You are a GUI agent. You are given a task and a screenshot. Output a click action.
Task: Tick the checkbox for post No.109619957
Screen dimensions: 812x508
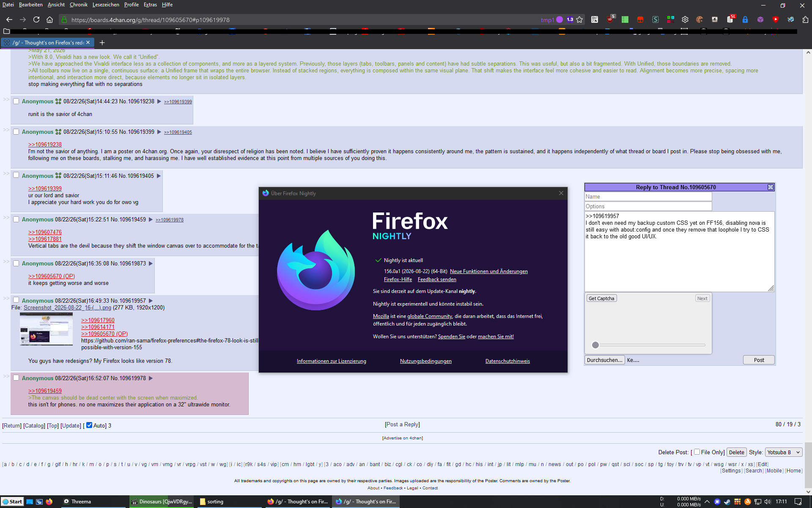click(16, 300)
